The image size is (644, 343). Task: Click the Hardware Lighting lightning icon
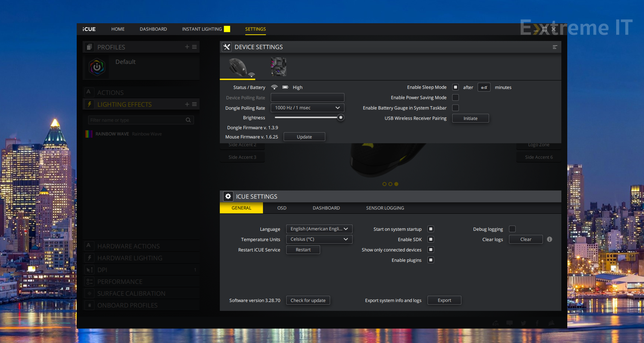[x=89, y=258]
